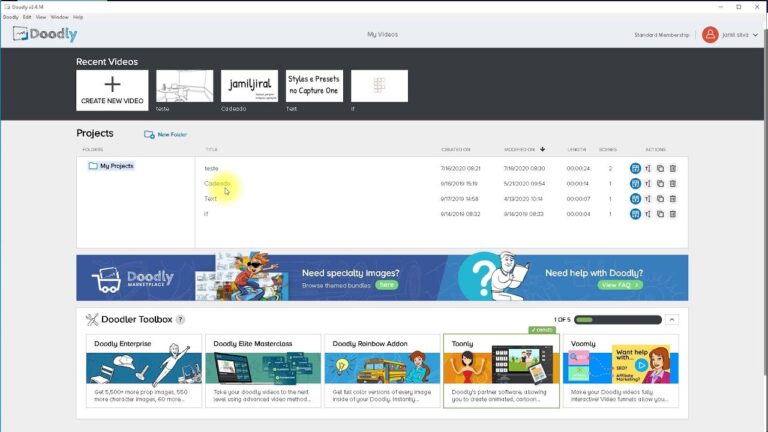The width and height of the screenshot is (768, 432).
Task: Click the blue open-video icon for Text
Action: 635,199
